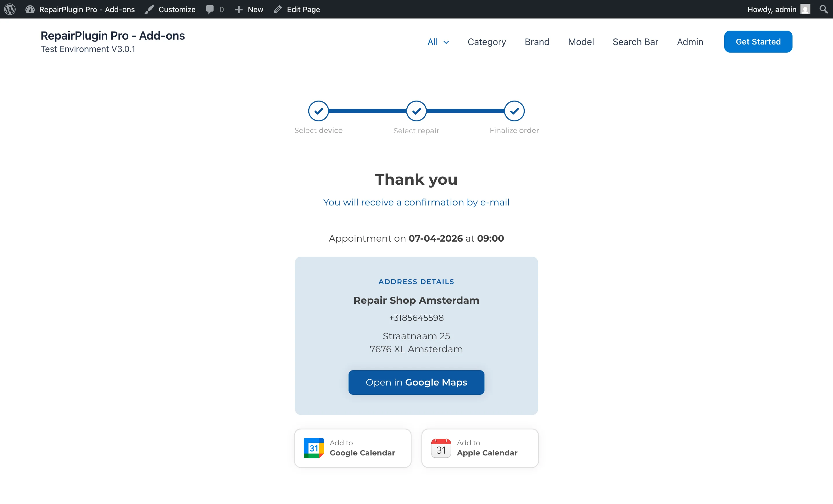Select the Brand nav item
833x504 pixels.
[x=537, y=42]
